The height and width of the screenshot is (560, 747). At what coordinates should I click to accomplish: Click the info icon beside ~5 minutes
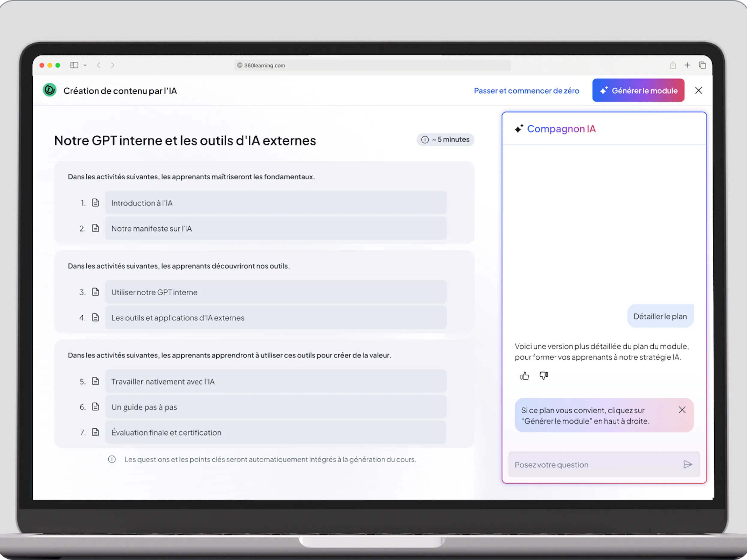(425, 140)
